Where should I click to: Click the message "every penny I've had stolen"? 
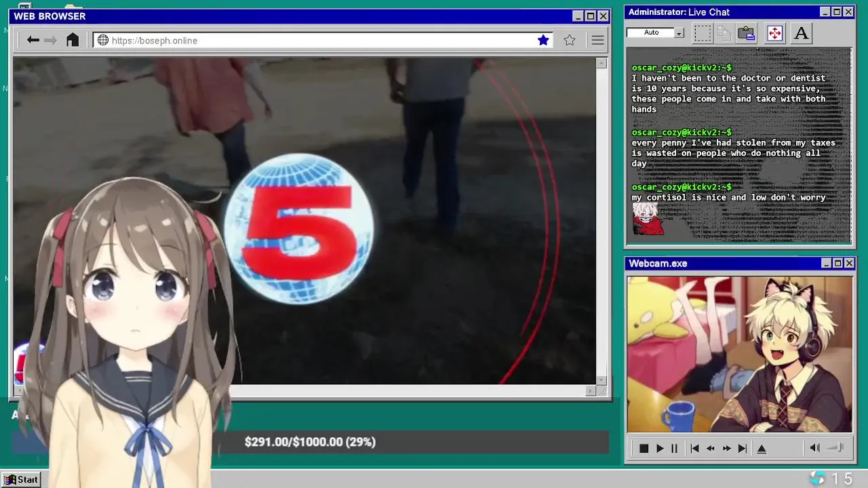click(733, 153)
